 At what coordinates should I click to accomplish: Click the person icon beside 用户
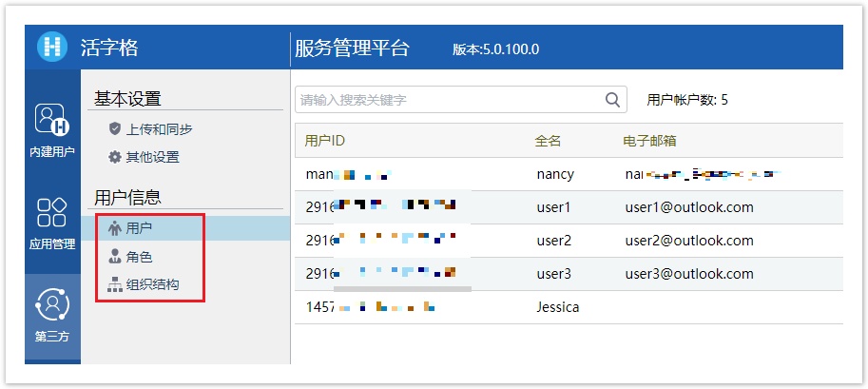pos(115,227)
